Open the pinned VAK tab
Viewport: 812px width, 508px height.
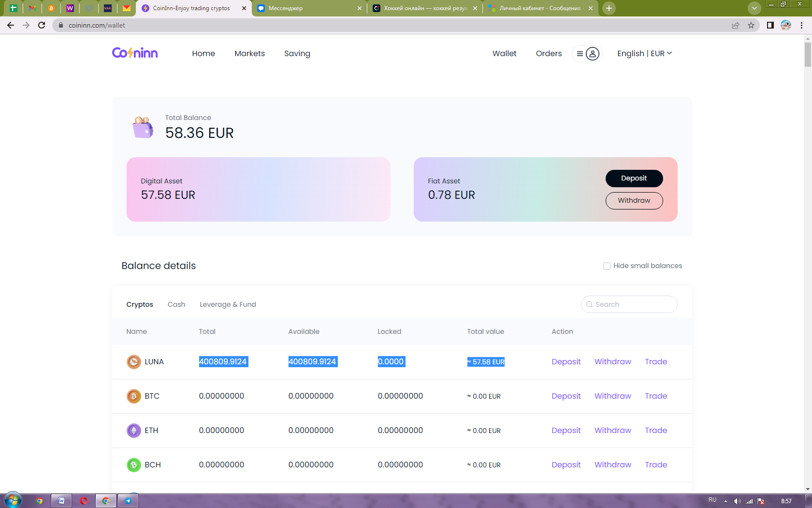pos(108,8)
